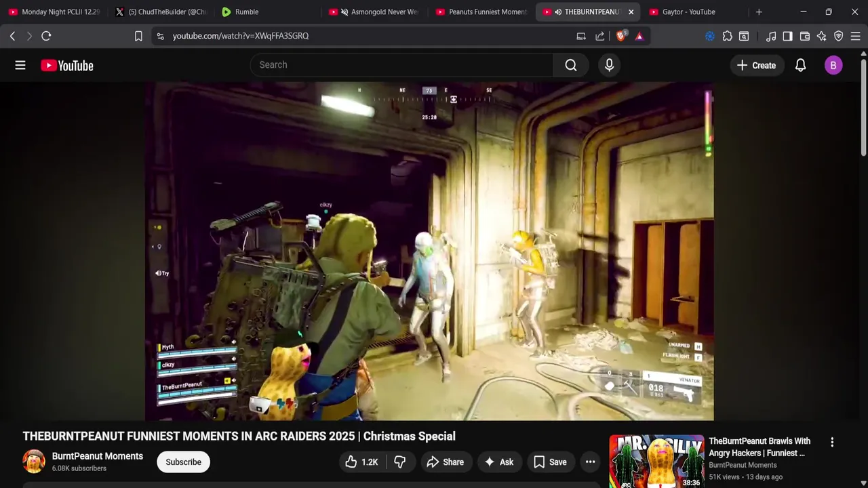Close the THEBURNTPEANUT tab
This screenshot has width=868, height=488.
631,12
